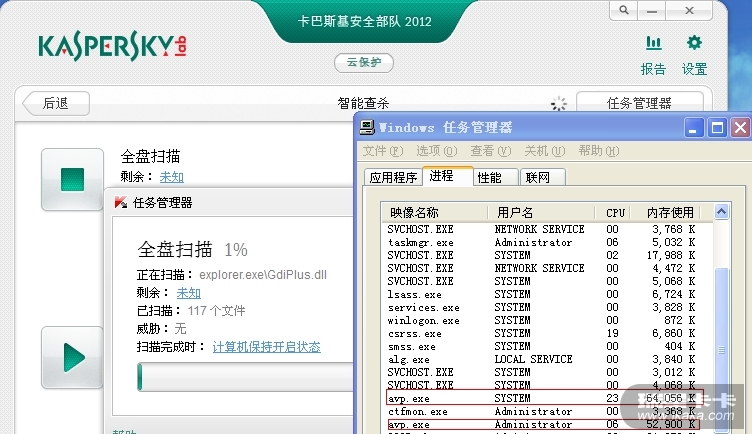The width and height of the screenshot is (752, 434).
Task: Select SVCHOST.EXE row using 17,988 K
Action: 541,255
